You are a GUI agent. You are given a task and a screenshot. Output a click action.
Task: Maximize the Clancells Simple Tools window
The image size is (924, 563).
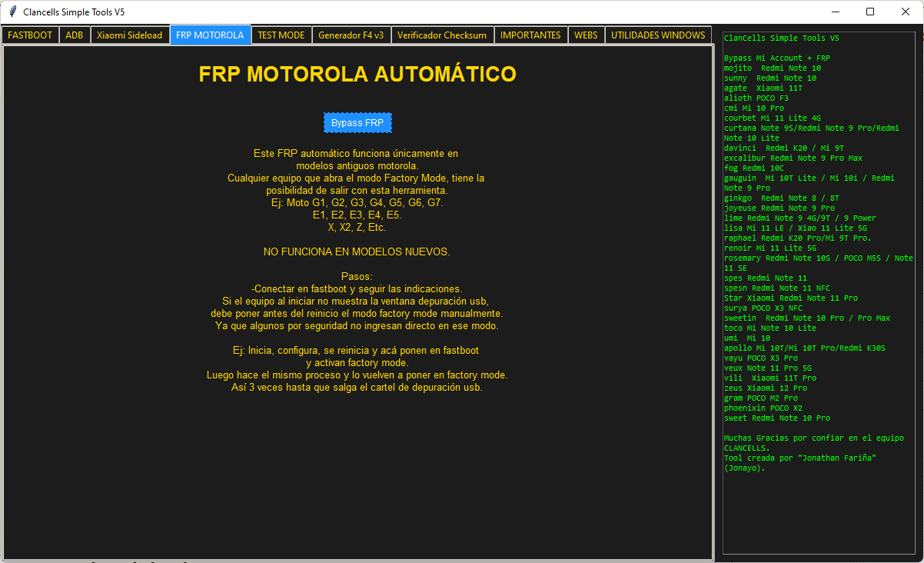(870, 12)
